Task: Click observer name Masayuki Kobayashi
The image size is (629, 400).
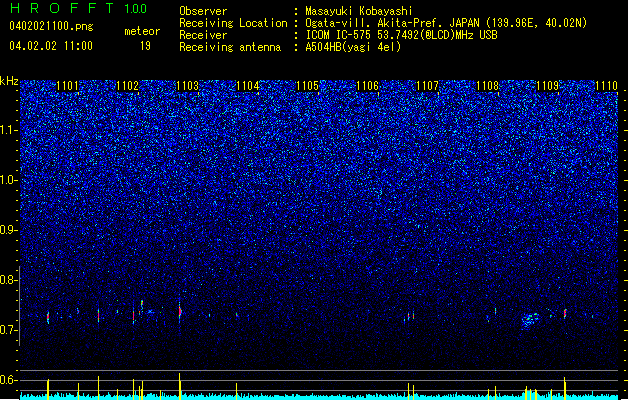Action: pyautogui.click(x=359, y=11)
